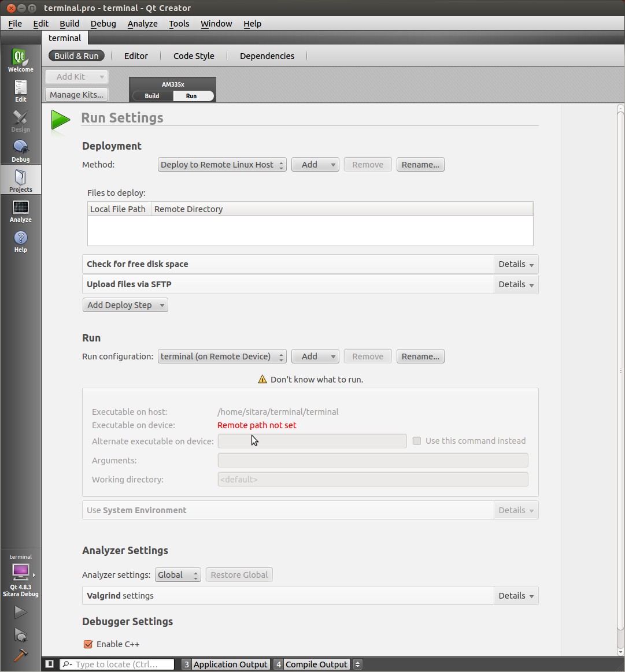
Task: Open the File menu
Action: point(15,24)
